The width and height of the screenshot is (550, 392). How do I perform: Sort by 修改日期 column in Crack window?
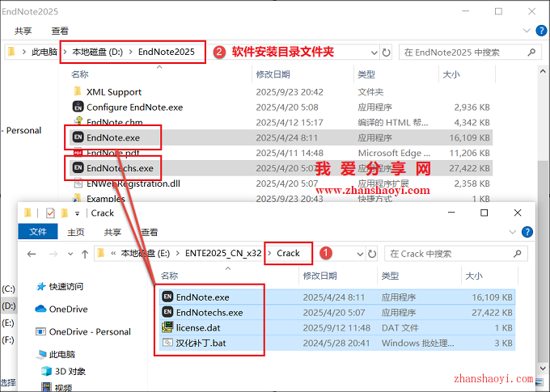click(x=320, y=276)
